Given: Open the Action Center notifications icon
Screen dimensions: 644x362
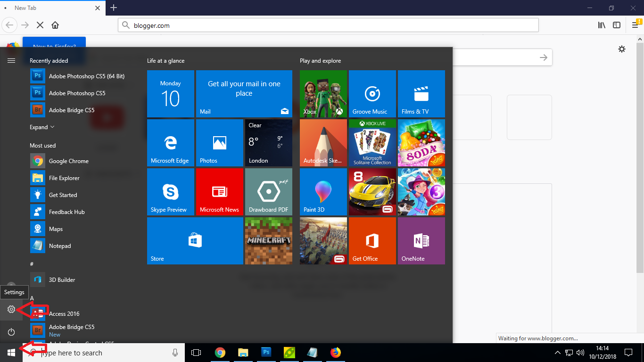Looking at the screenshot, I should click(628, 353).
